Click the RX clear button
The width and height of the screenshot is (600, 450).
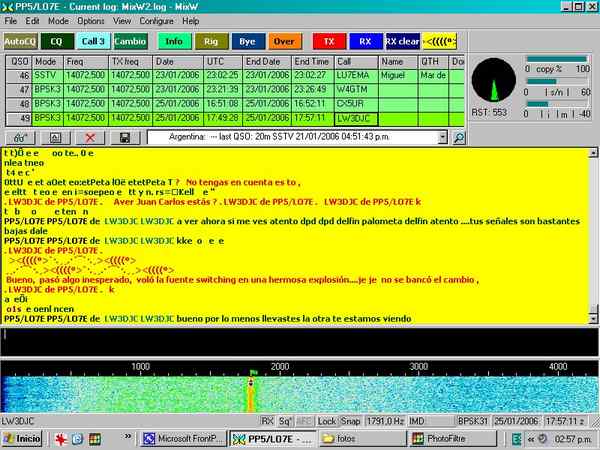[x=402, y=41]
